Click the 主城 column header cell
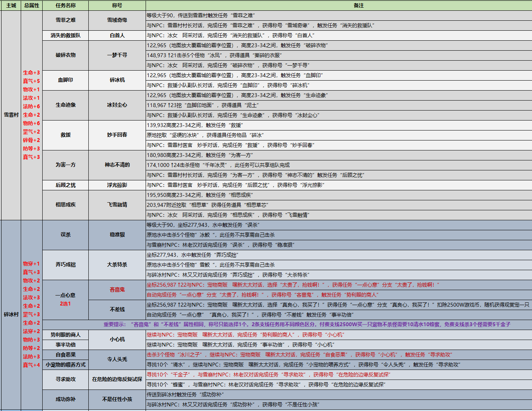Screen dimensions: 532x411 pyautogui.click(x=11, y=5)
